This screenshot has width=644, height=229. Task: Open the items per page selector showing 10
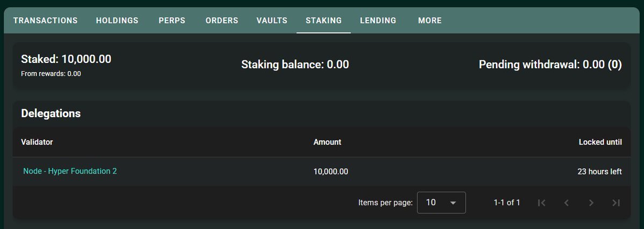(x=441, y=203)
